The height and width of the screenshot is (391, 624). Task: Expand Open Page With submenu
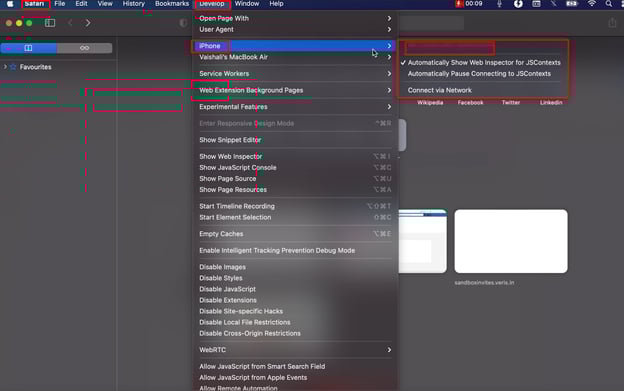(295, 18)
